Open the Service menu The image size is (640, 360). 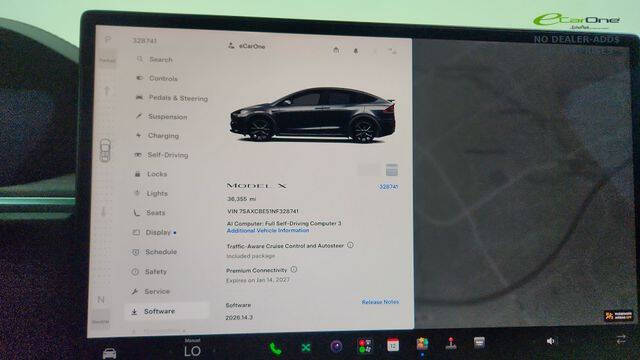point(150,291)
